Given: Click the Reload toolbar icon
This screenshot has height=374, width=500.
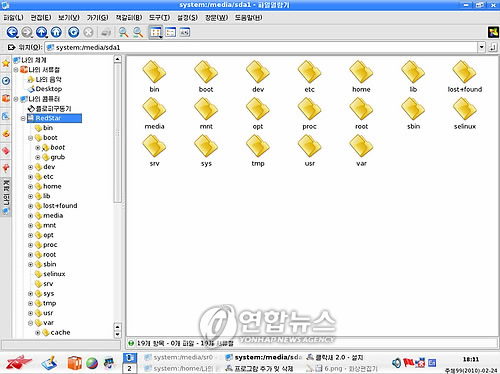Looking at the screenshot, I should point(74,32).
